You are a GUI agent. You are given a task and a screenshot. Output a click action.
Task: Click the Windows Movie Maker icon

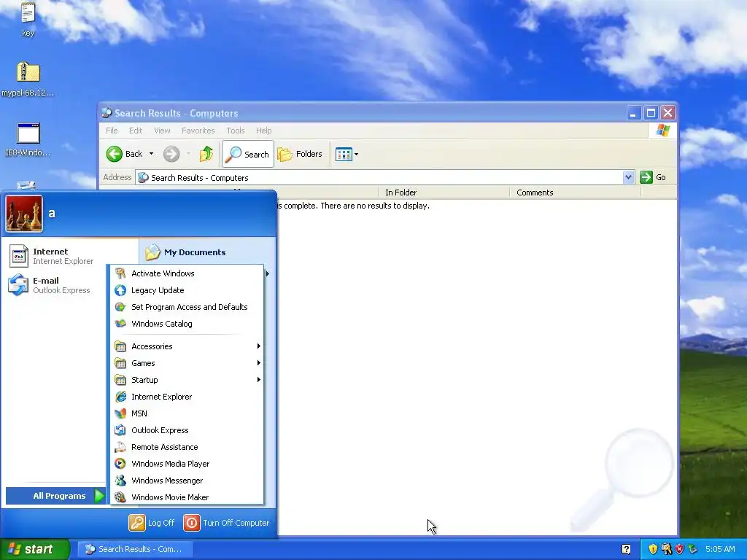(x=120, y=497)
